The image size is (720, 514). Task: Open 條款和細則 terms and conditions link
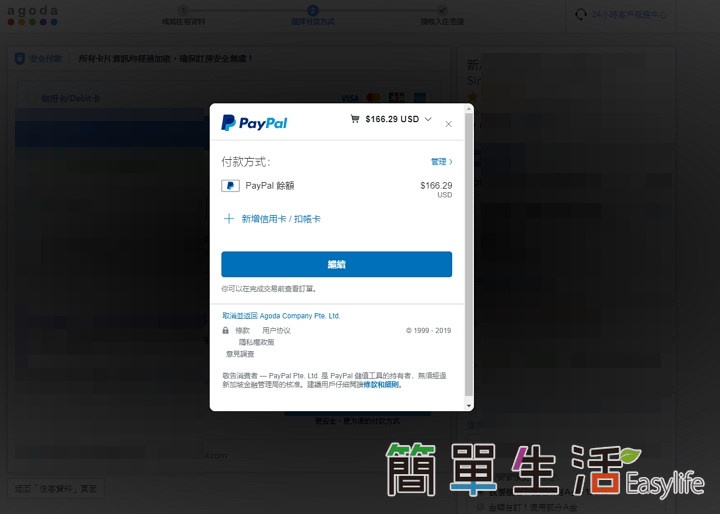point(381,384)
